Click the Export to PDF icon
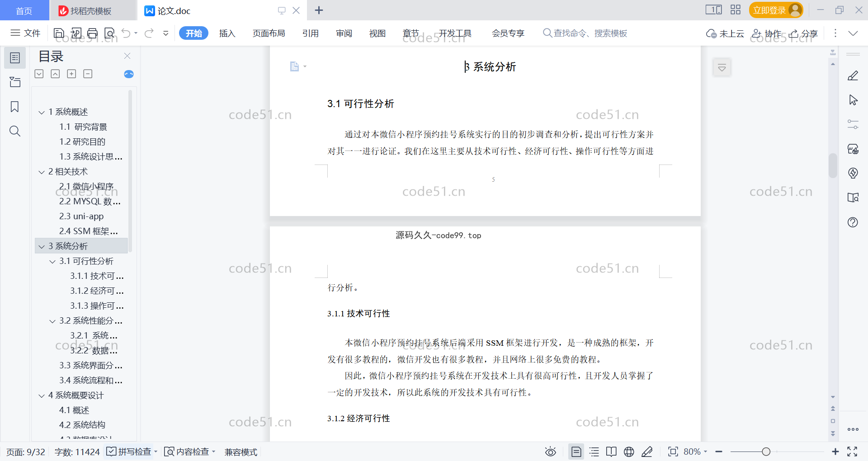 [x=76, y=33]
